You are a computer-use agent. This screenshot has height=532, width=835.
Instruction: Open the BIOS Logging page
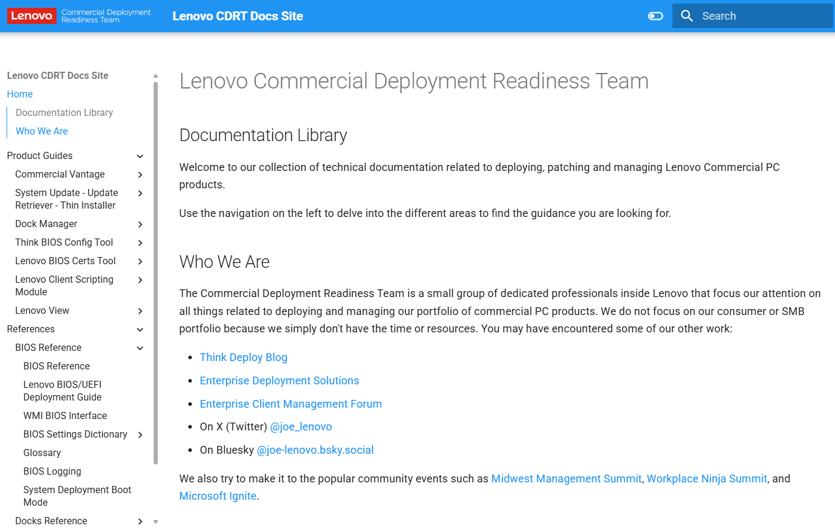[x=52, y=471]
